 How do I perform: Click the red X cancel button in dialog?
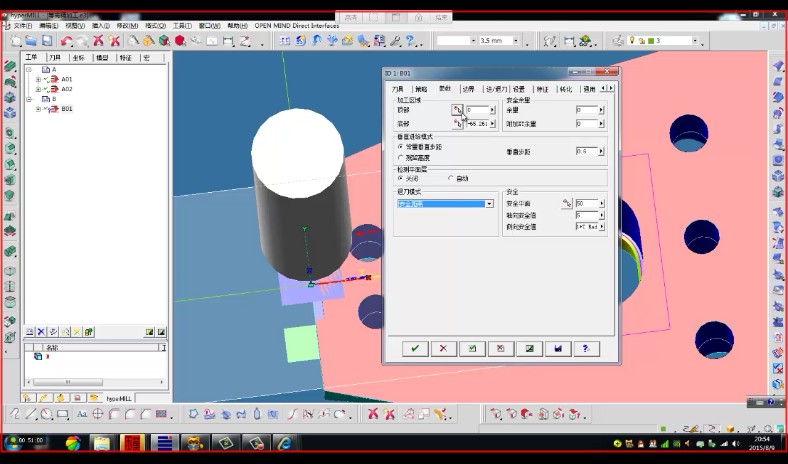(443, 348)
